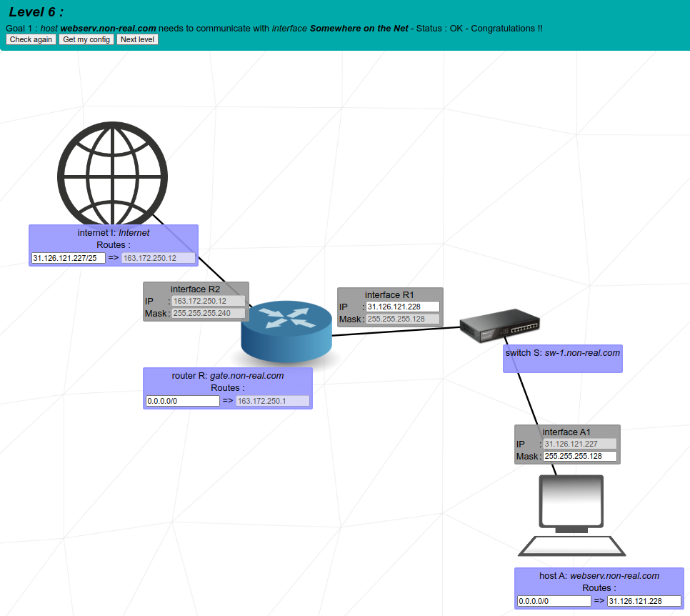Click the interface R1 title label

(389, 295)
